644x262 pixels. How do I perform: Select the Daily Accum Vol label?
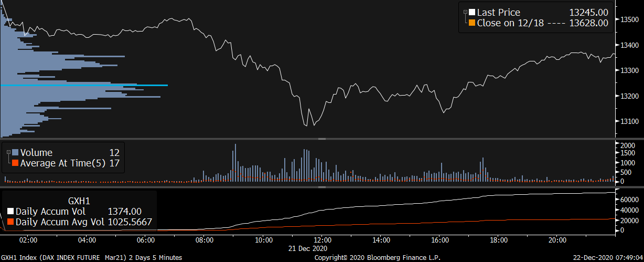click(50, 212)
